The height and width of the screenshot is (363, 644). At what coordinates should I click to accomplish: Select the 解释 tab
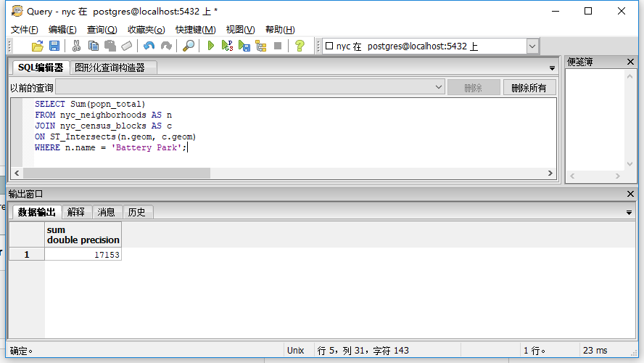[76, 212]
